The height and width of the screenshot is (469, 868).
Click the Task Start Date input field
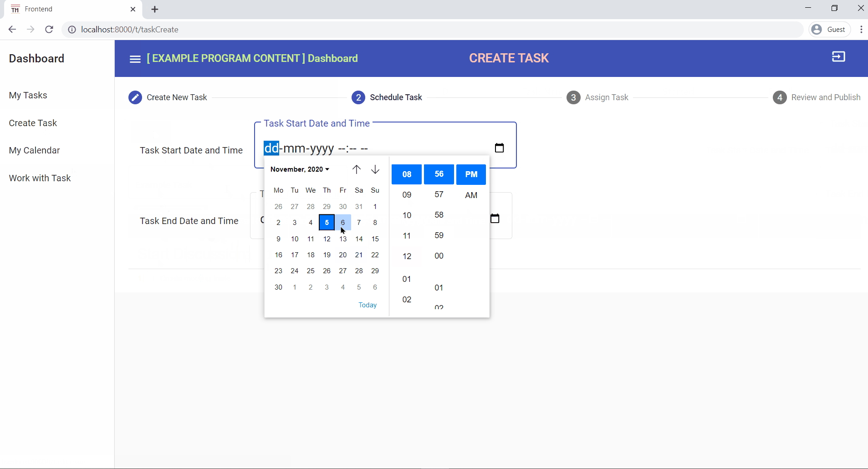[x=373, y=148]
